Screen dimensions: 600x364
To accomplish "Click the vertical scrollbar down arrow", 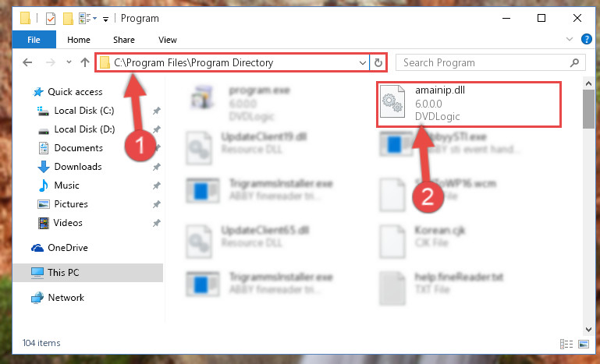I will 588,330.
